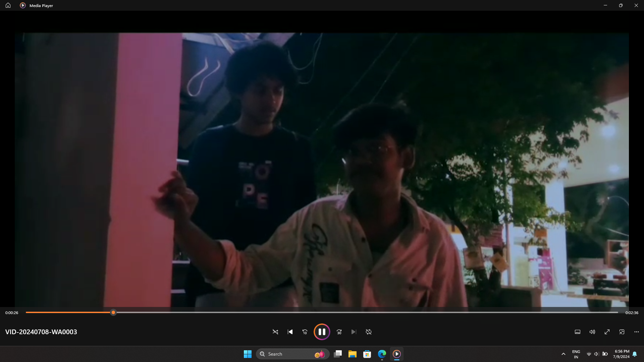Toggle shuffle mode

pos(275,332)
